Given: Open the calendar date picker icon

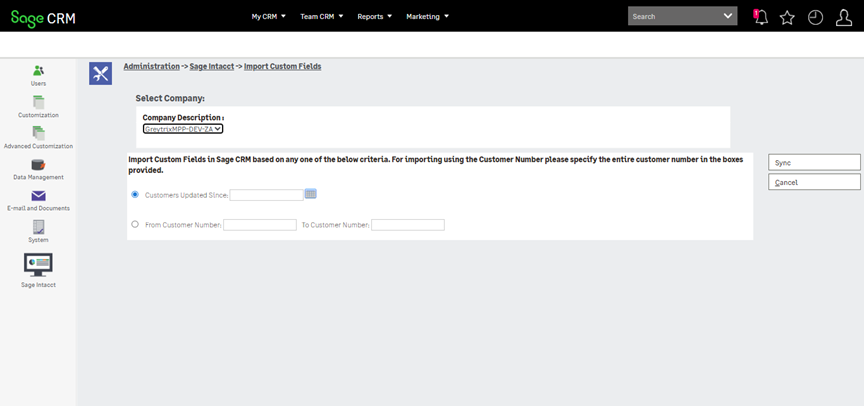Looking at the screenshot, I should (310, 194).
